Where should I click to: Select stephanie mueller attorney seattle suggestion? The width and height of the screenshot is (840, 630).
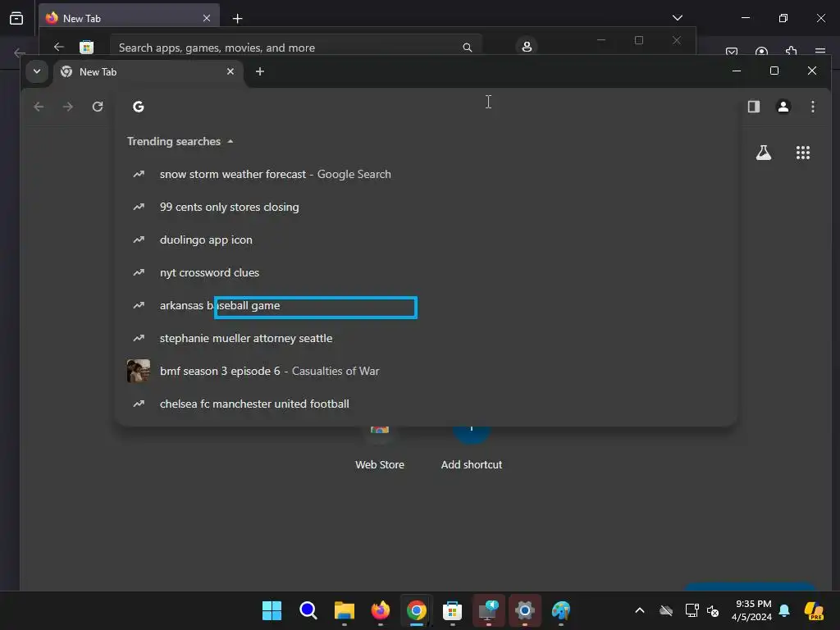[426, 338]
